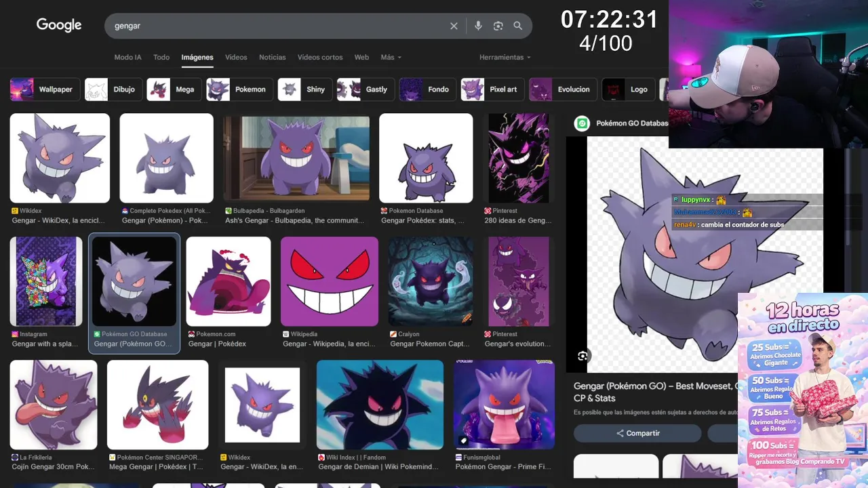Expand the Herramientas dropdown
868x488 pixels.
[x=505, y=58]
